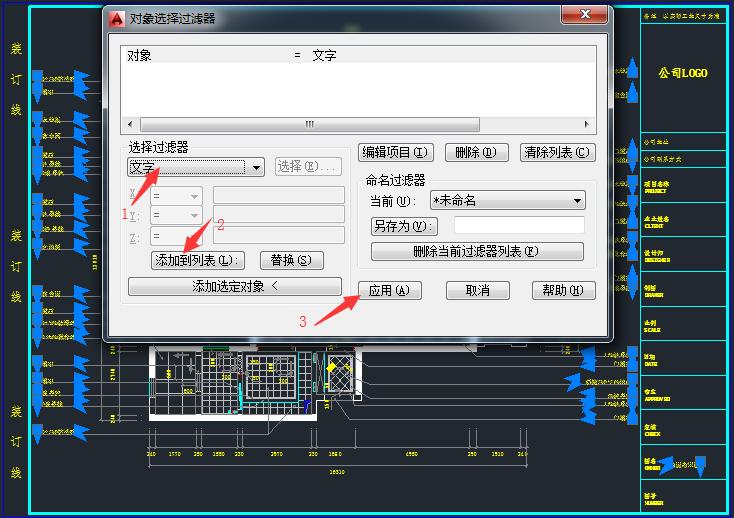Click the X value input field
This screenshot has width=734, height=518.
tap(279, 195)
